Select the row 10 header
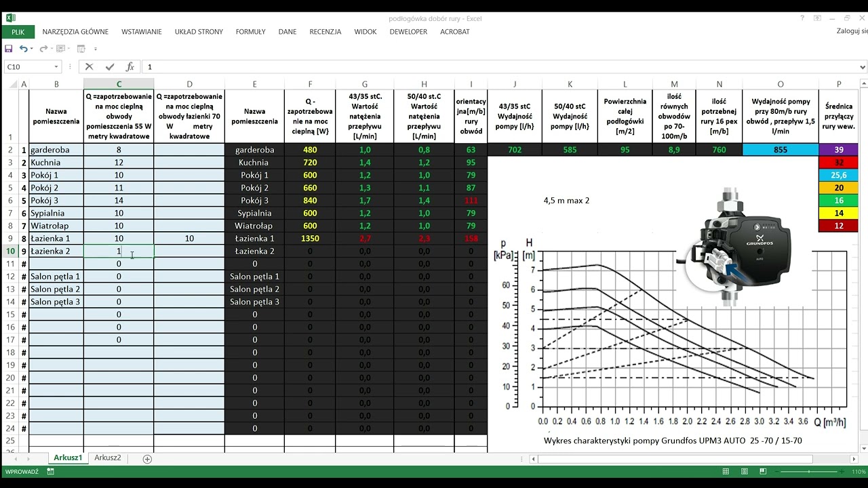The height and width of the screenshot is (488, 868). tap(9, 251)
